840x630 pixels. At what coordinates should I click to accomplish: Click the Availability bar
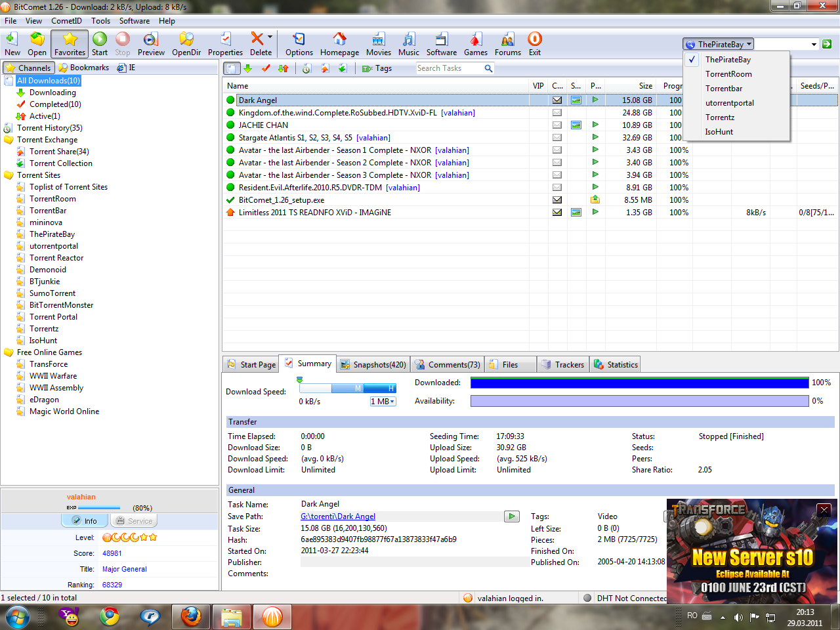pos(640,401)
